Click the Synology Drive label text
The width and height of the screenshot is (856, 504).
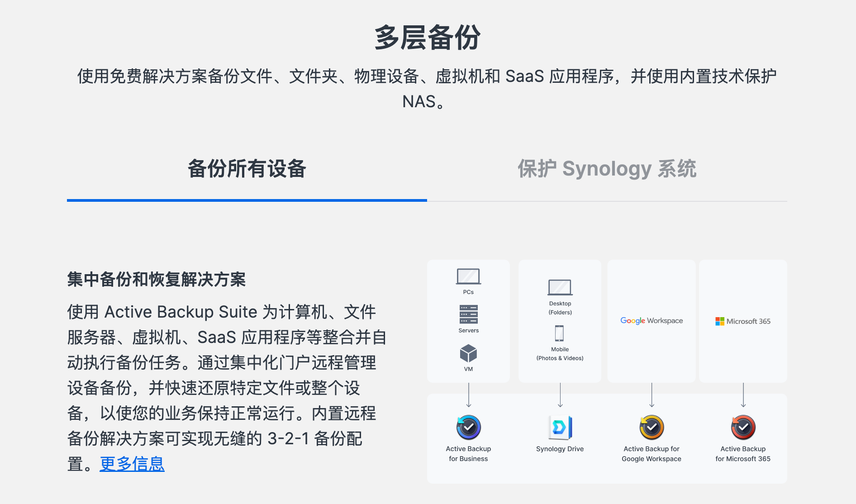(560, 449)
